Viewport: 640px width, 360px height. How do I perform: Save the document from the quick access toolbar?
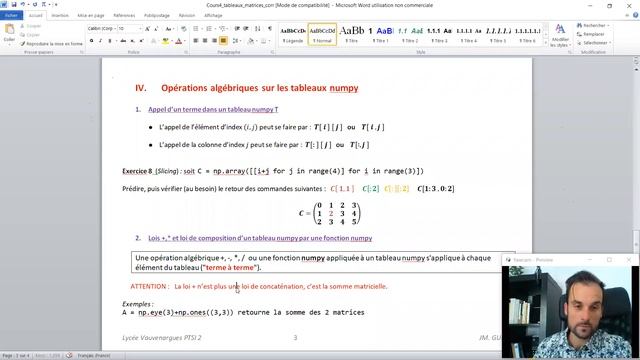point(14,4)
